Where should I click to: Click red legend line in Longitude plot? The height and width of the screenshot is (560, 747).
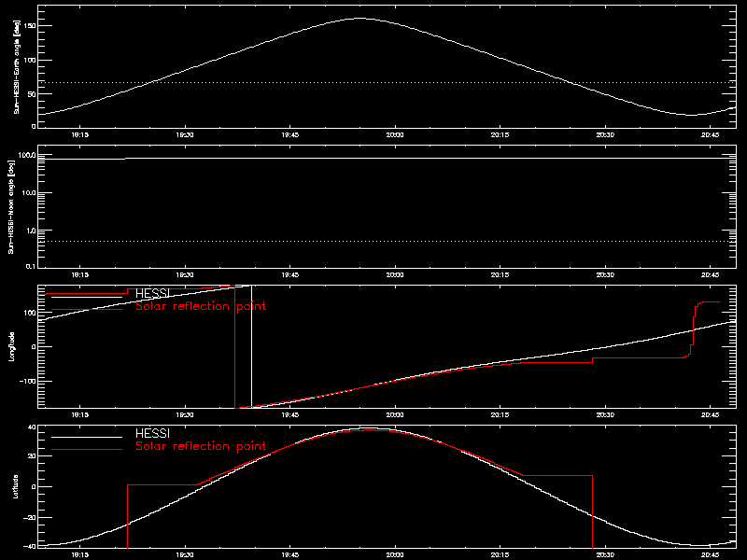pyautogui.click(x=87, y=310)
